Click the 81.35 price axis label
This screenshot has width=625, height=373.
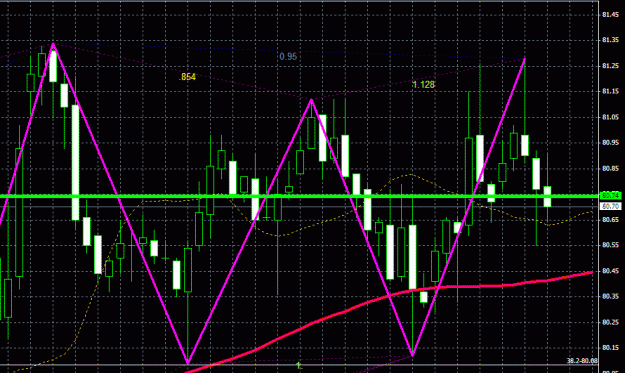(610, 40)
